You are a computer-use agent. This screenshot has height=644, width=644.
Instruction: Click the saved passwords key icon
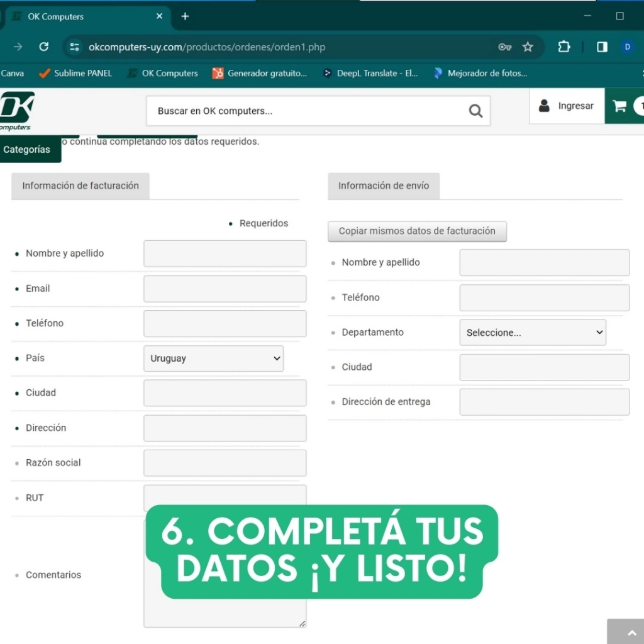pyautogui.click(x=504, y=47)
